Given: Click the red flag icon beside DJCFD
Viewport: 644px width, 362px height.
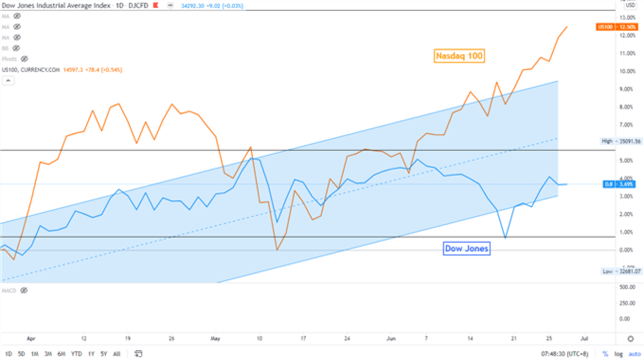Looking at the screenshot, I should coord(156,5).
